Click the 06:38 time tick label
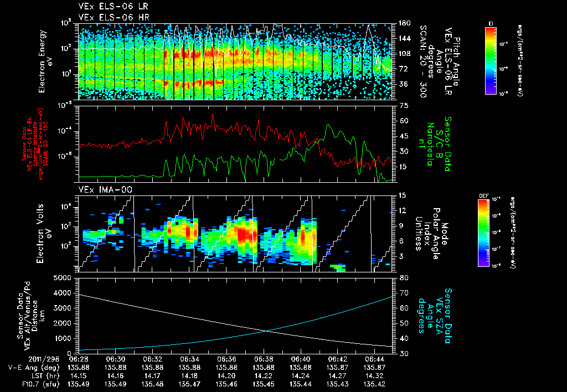The width and height of the screenshot is (567, 392). 264,359
